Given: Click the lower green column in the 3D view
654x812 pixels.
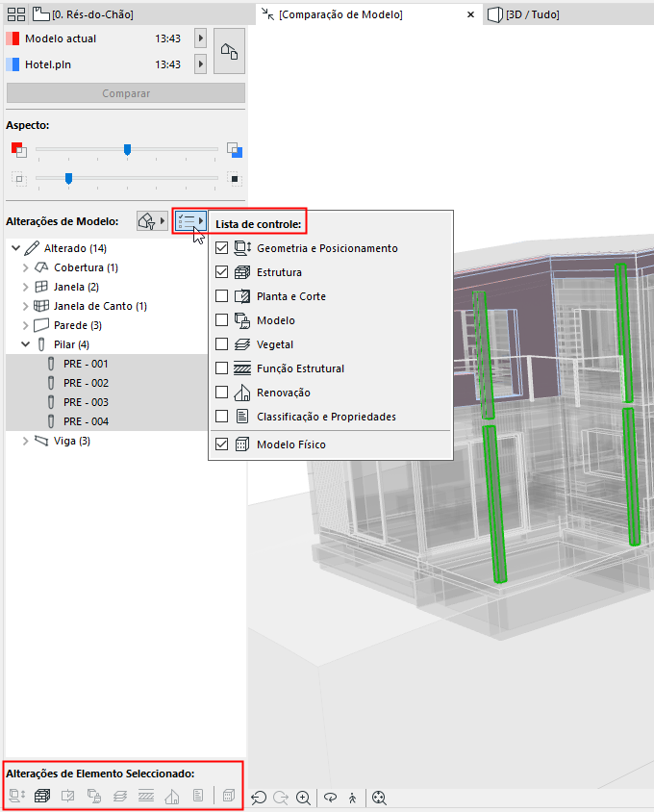Looking at the screenshot, I should pyautogui.click(x=494, y=503).
